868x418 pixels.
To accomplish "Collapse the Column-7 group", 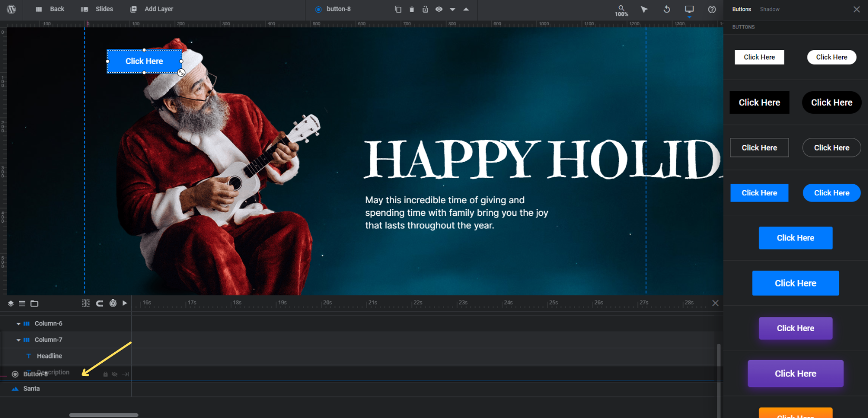I will click(18, 341).
